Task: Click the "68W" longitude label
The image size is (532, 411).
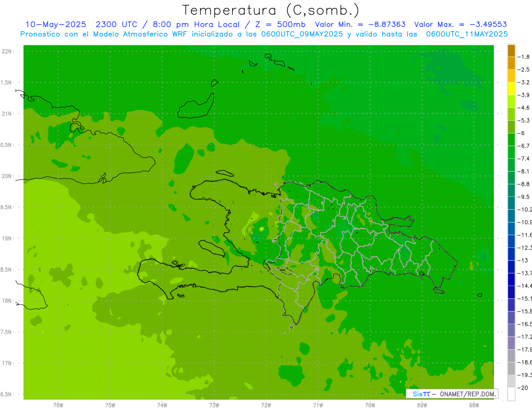Action: click(x=474, y=405)
